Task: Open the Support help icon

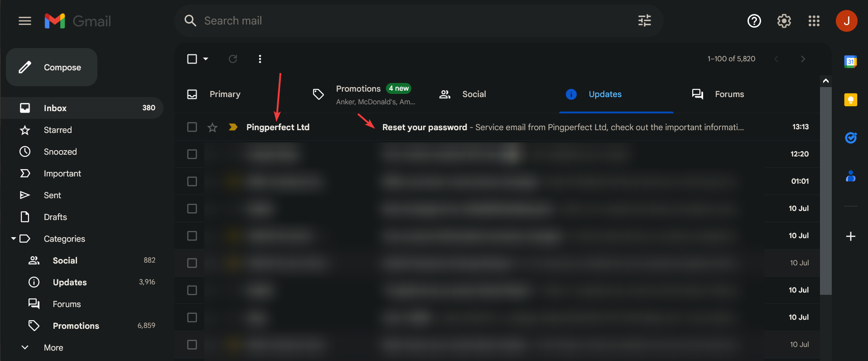Action: (754, 21)
